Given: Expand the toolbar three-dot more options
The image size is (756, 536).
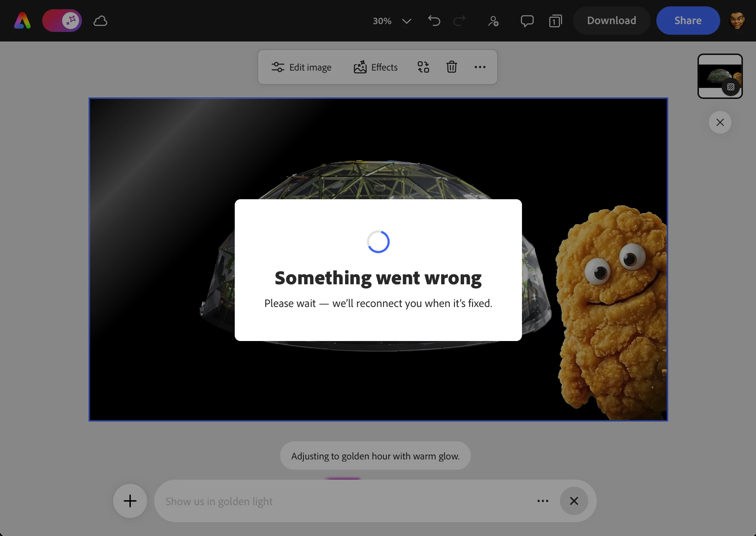Looking at the screenshot, I should click(x=480, y=67).
